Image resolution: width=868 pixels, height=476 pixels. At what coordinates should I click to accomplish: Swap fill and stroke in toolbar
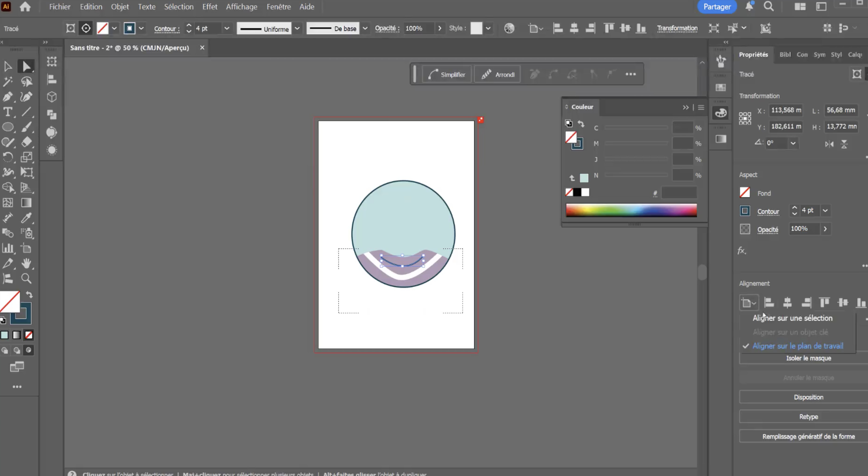[29, 295]
